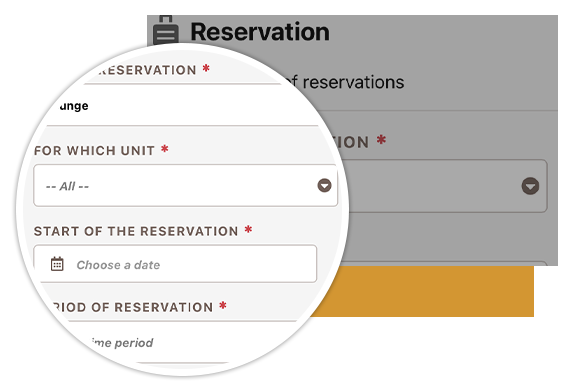Click red asterisk after START OF THE RESERVATION
Viewport: 570px width, 390px height.
pos(248,229)
